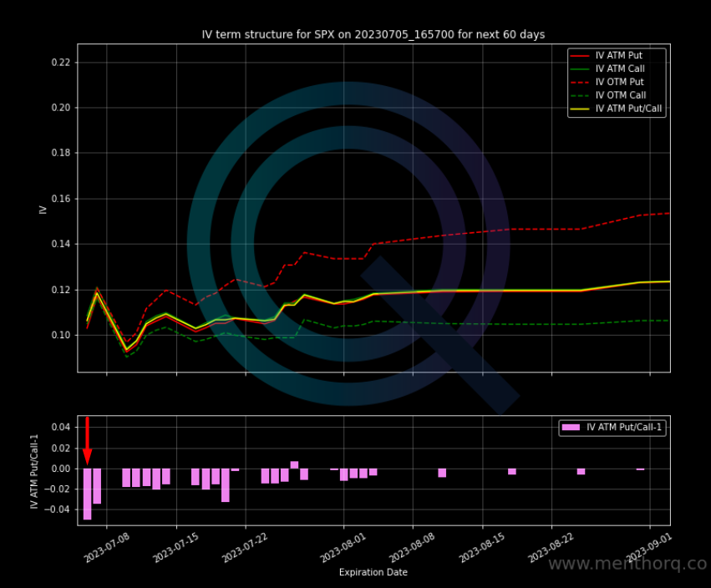The image size is (711, 588).
Task: Click the 2023-07-22 date label
Action: coord(245,548)
